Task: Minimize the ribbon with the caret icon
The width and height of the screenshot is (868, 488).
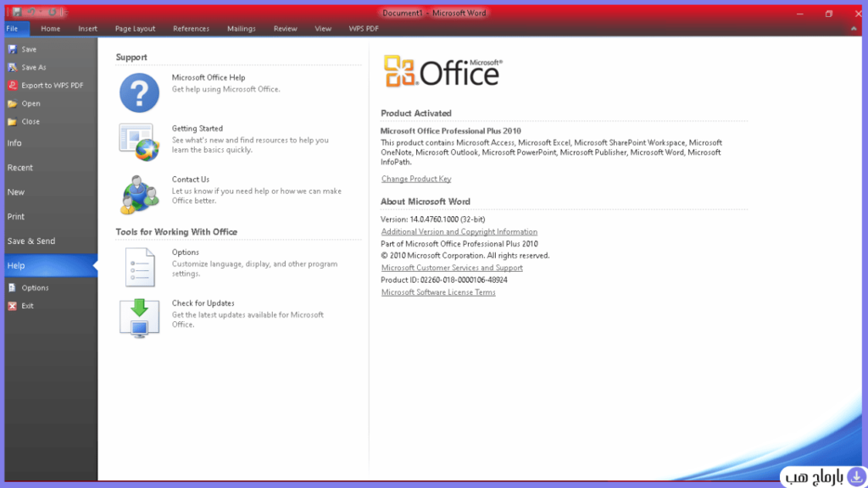Action: tap(854, 29)
